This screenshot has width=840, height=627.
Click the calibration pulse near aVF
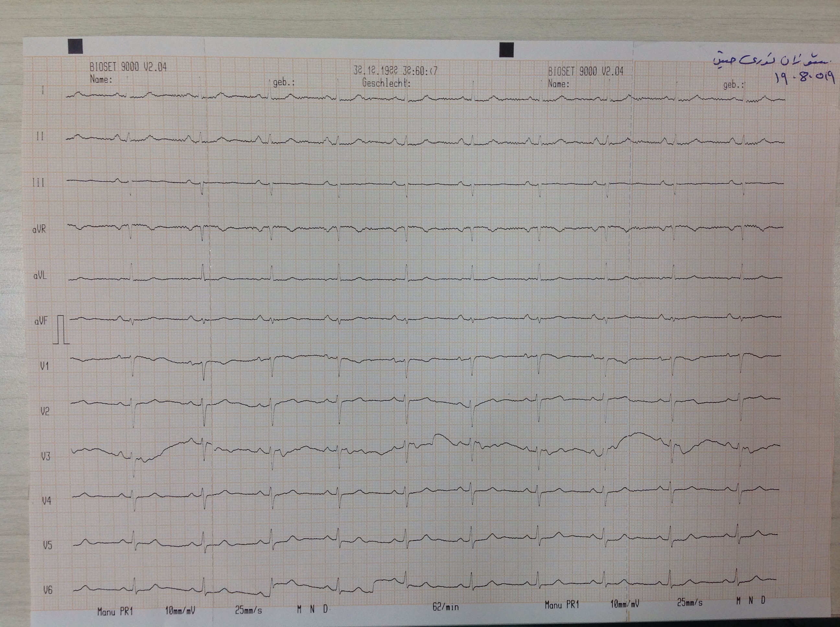[x=61, y=329]
